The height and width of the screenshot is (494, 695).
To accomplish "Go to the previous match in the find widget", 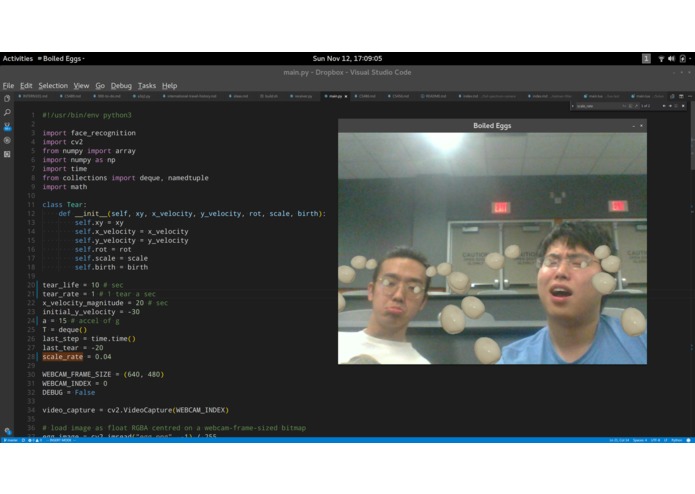I will (664, 106).
